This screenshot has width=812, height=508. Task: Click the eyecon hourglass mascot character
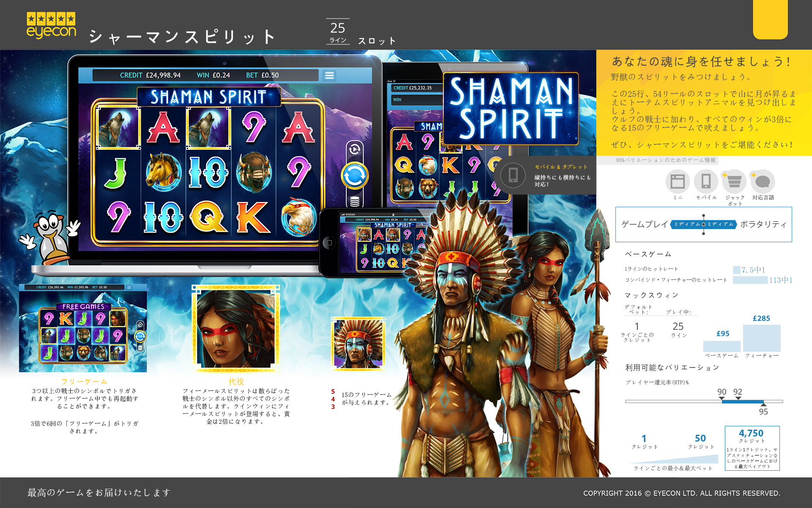pos(51,237)
